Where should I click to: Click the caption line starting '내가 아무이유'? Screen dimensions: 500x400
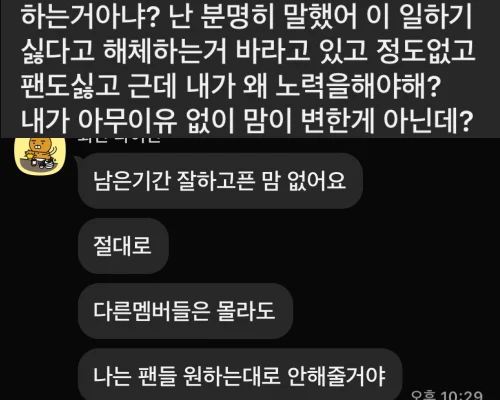click(x=247, y=120)
